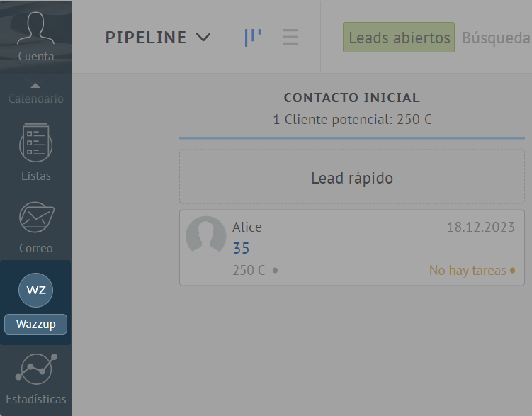Open the Alice contact name link

[247, 227]
